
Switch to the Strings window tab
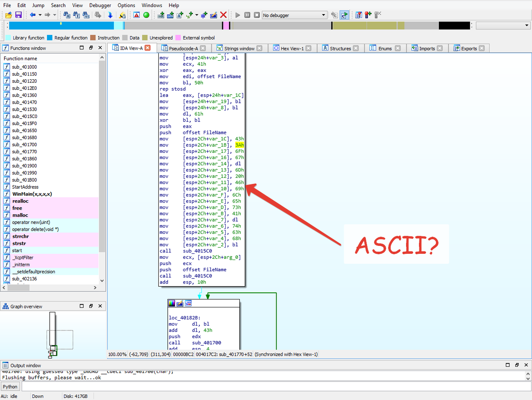click(x=239, y=48)
